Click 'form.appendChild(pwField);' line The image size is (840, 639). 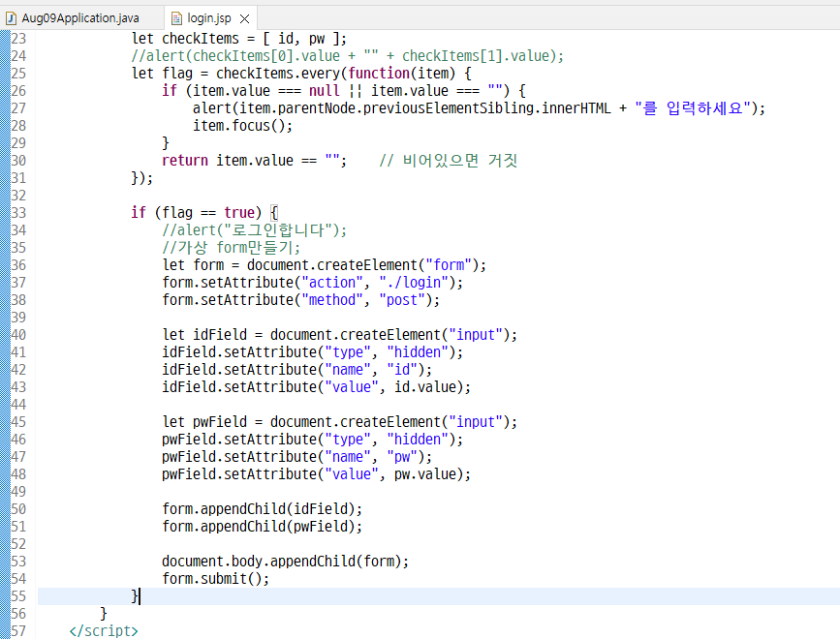[262, 527]
